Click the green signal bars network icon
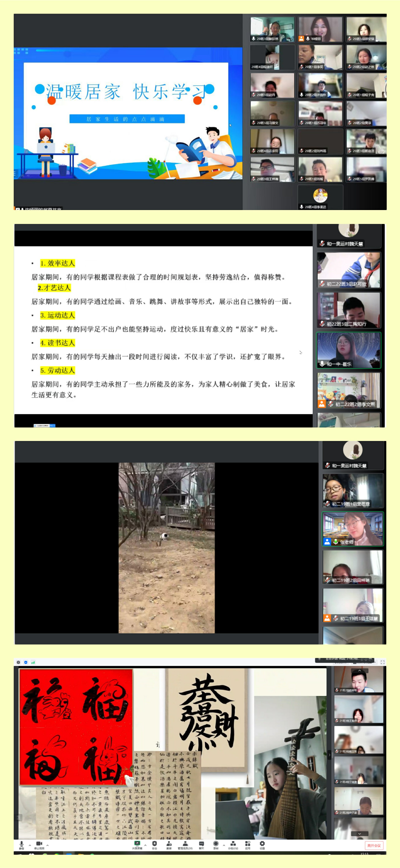 [x=33, y=662]
